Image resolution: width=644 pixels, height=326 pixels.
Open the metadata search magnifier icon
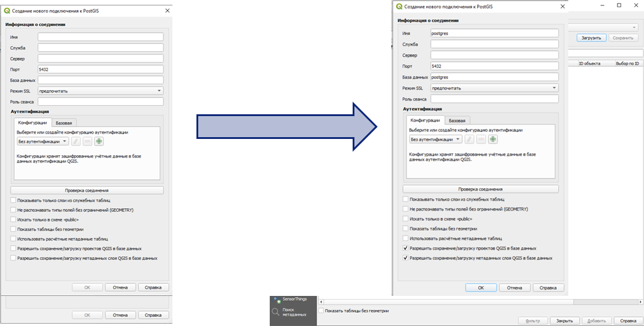(x=276, y=312)
